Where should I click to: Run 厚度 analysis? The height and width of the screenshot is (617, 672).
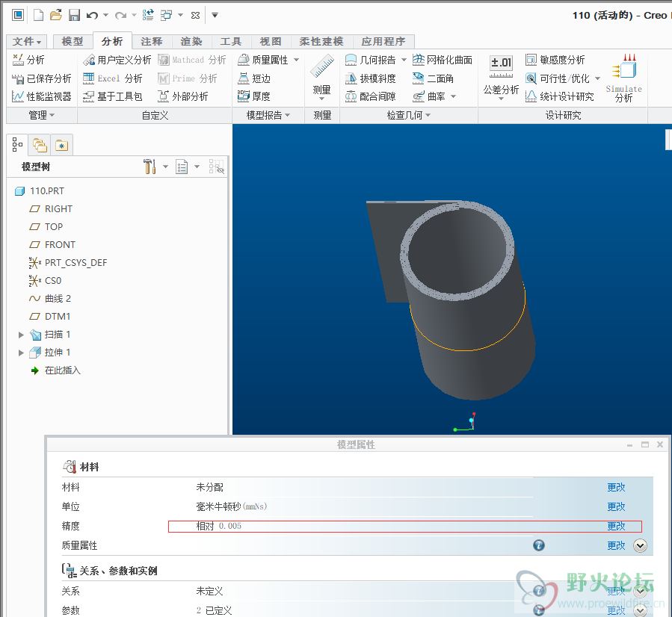click(254, 97)
